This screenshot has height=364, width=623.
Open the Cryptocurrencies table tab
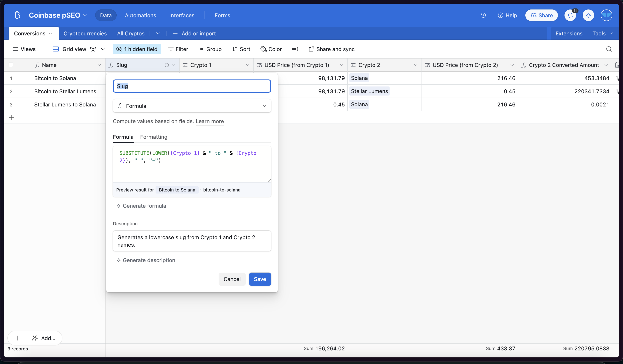click(85, 33)
